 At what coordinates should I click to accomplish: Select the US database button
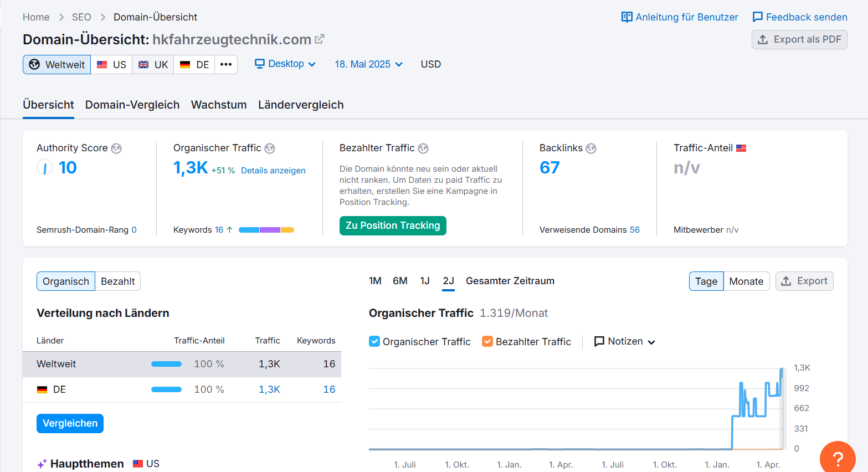point(111,64)
